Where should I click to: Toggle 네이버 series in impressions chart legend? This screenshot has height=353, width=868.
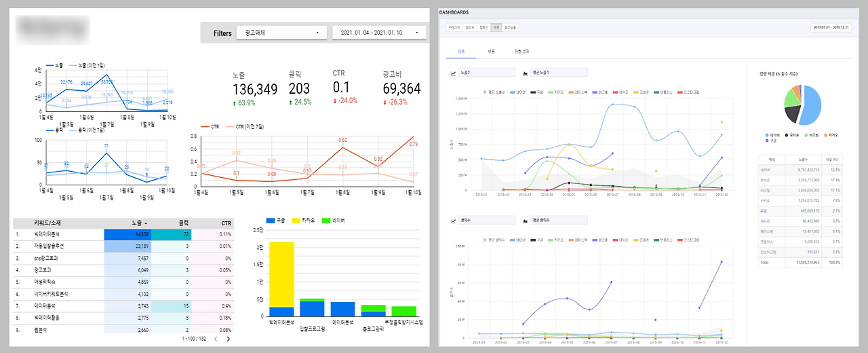(x=518, y=91)
